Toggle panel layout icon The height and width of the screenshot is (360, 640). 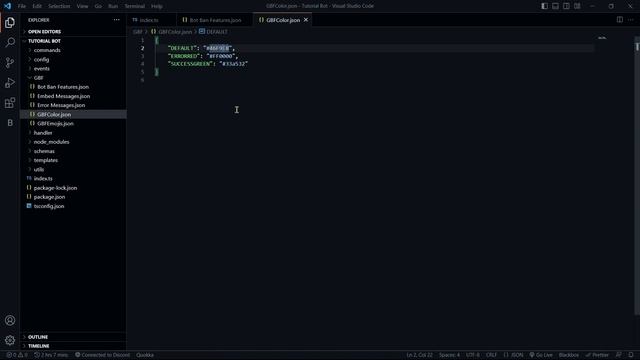point(556,6)
